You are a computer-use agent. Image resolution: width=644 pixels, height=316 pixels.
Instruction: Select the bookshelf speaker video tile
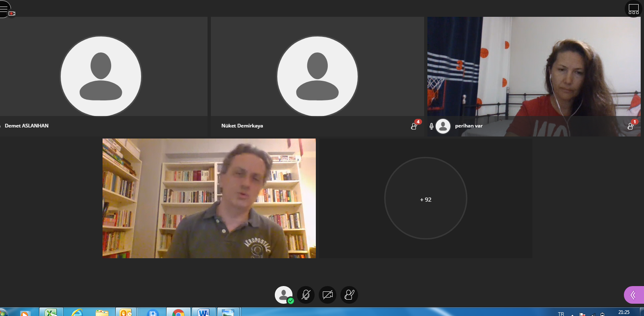(x=209, y=198)
